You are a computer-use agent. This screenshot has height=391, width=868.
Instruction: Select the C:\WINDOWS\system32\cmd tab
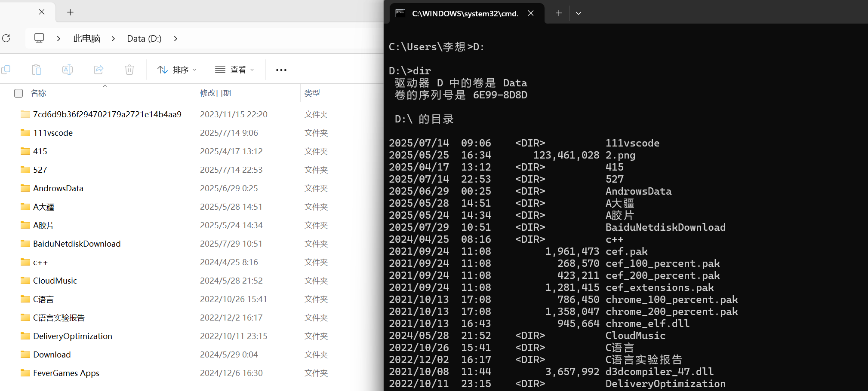pyautogui.click(x=467, y=13)
